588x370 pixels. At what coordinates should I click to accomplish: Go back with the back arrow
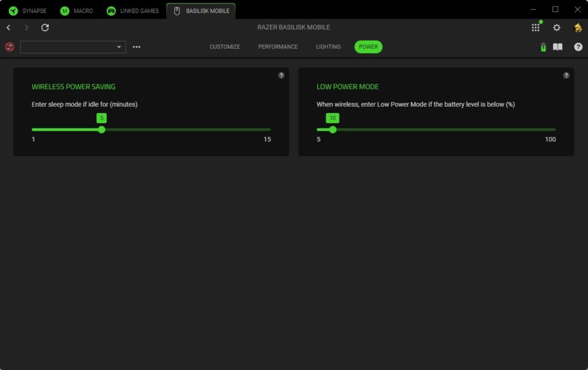9,28
